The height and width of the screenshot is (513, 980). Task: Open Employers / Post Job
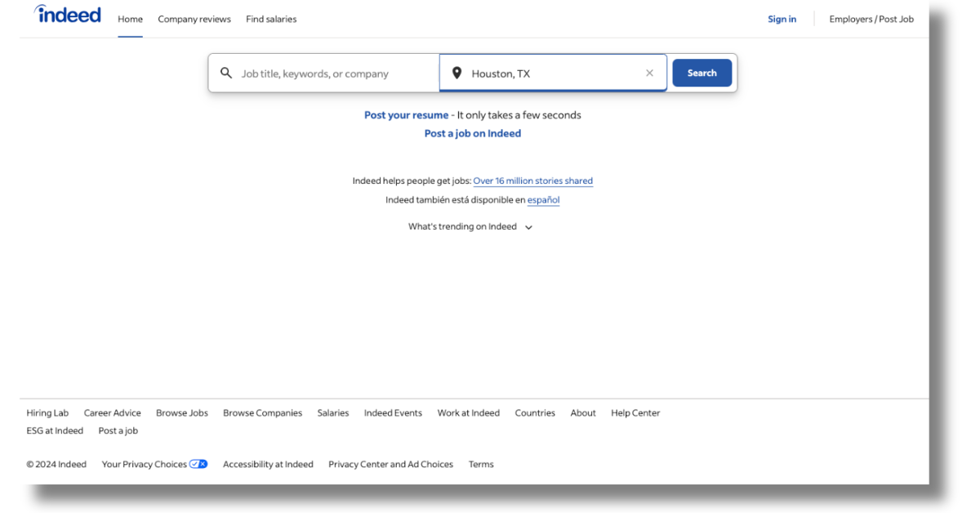[871, 19]
